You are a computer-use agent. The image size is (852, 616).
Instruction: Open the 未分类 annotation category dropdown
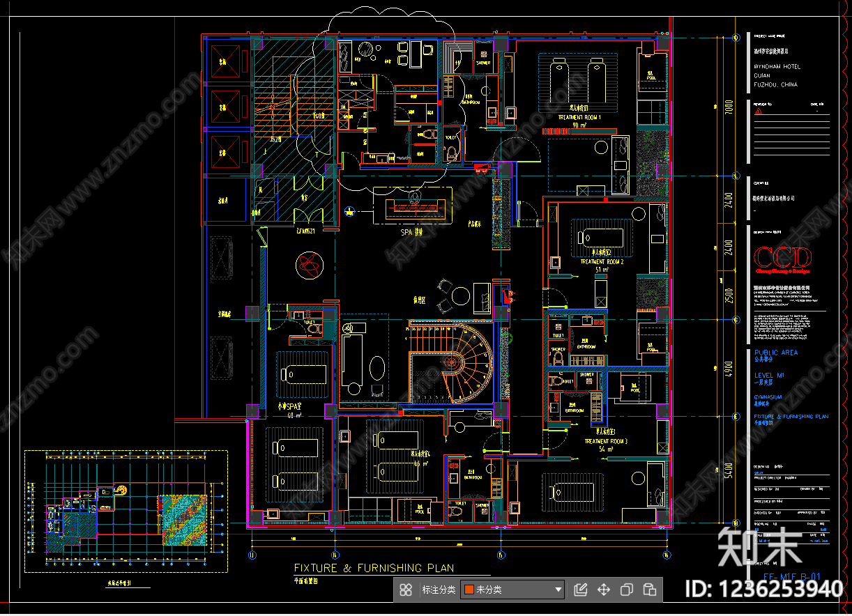(512, 590)
